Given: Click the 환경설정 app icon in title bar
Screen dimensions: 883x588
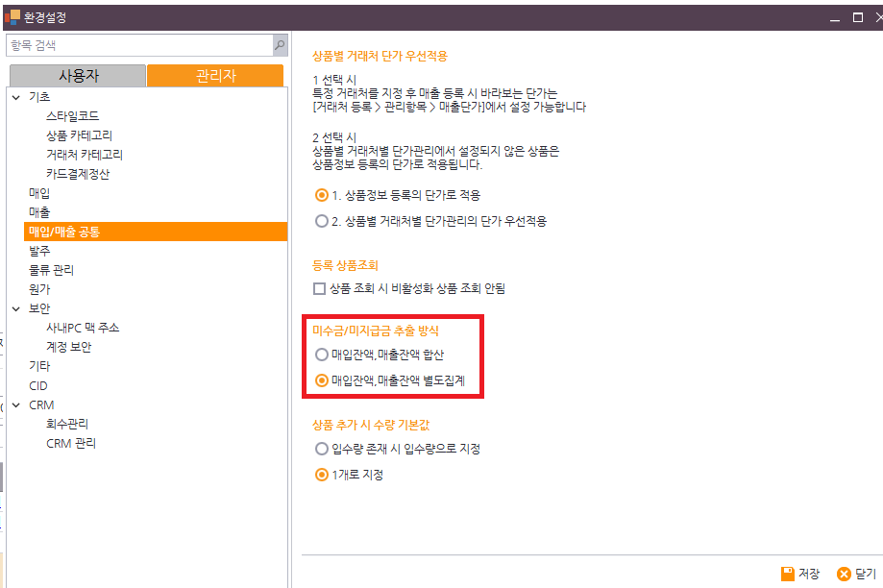Looking at the screenshot, I should coord(12,16).
